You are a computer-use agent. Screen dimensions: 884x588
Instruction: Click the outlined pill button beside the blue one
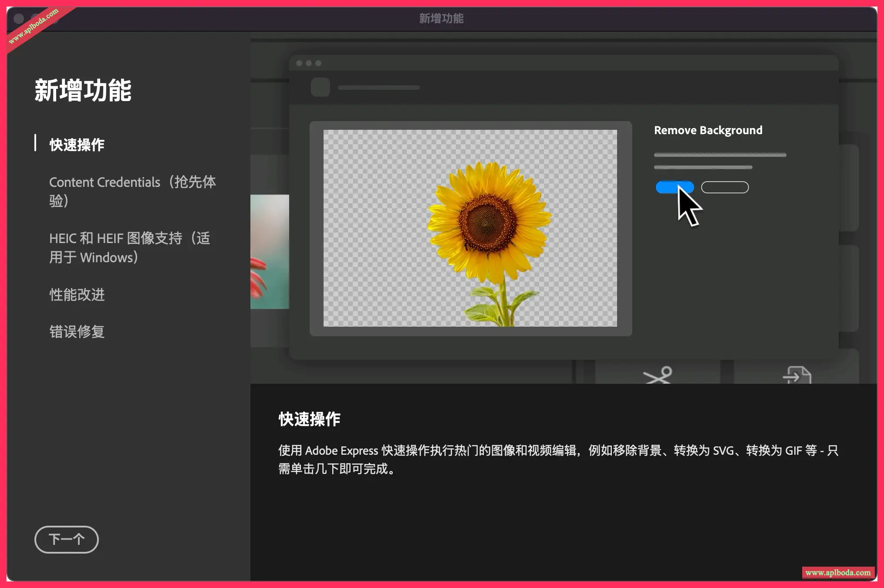(x=724, y=186)
